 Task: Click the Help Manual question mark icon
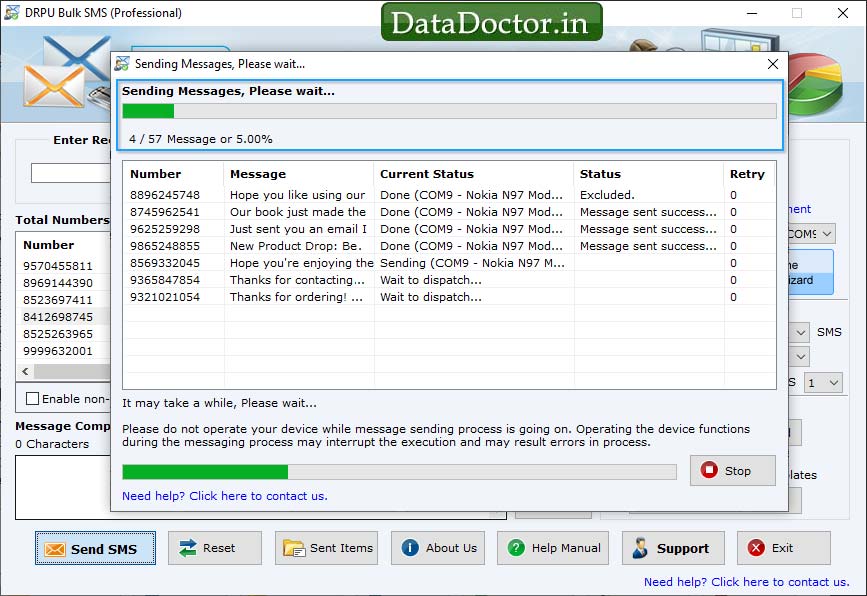click(516, 548)
